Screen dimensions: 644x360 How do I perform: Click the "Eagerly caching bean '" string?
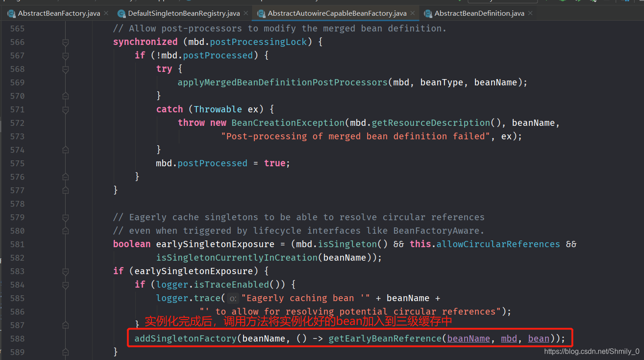pos(305,298)
